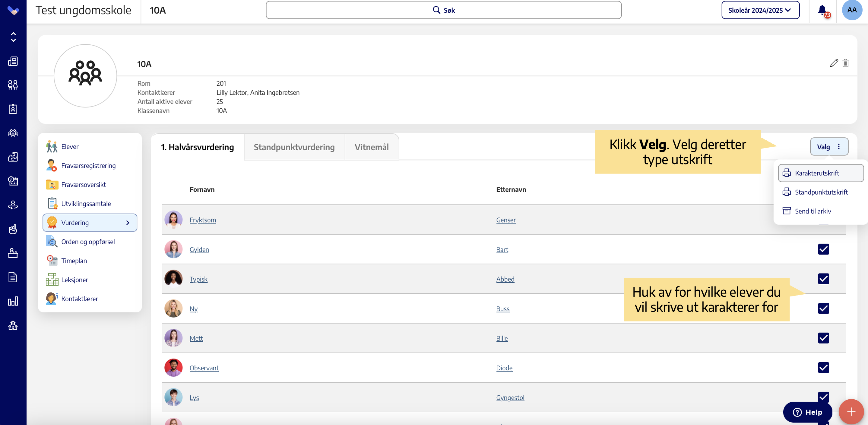Open Fraværsregistrering in the class menu
The image size is (868, 425).
(90, 166)
